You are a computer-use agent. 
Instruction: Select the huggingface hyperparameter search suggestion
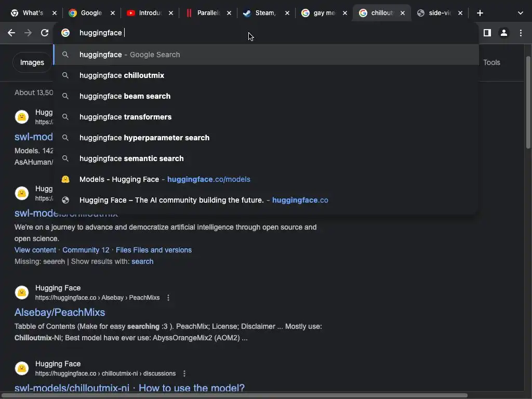(x=266, y=137)
